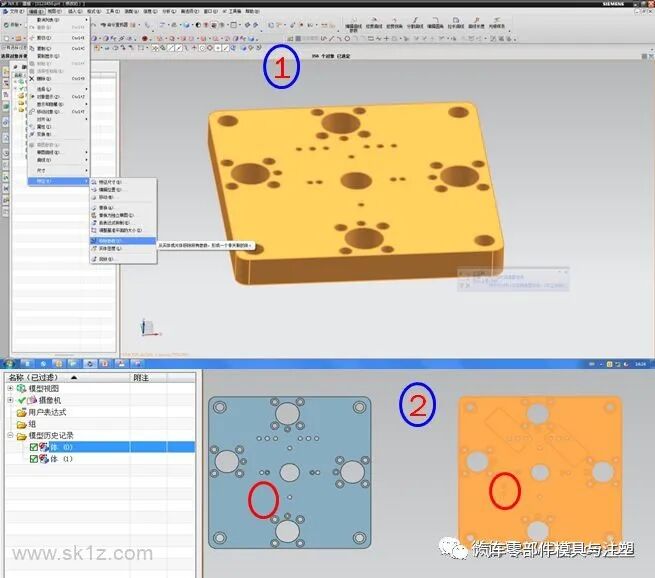Click sort arrow beside 名称 header

coord(74,378)
